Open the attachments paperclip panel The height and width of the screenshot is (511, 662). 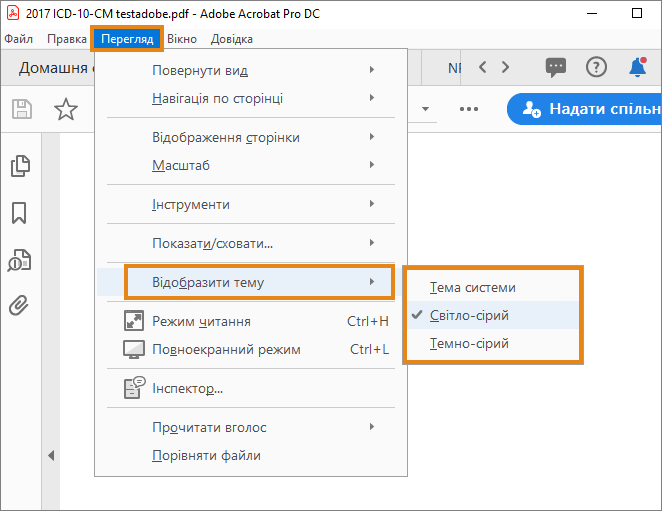19,305
